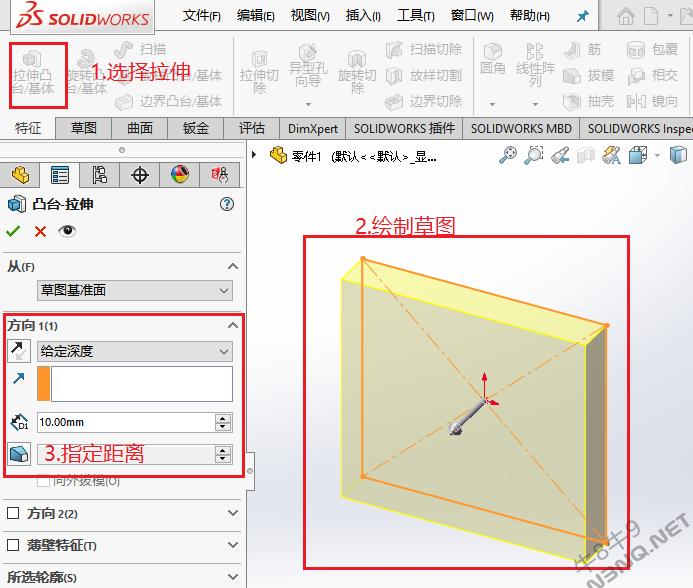The width and height of the screenshot is (693, 588).
Task: Select Boundary Cut (边界切除)
Action: click(424, 102)
